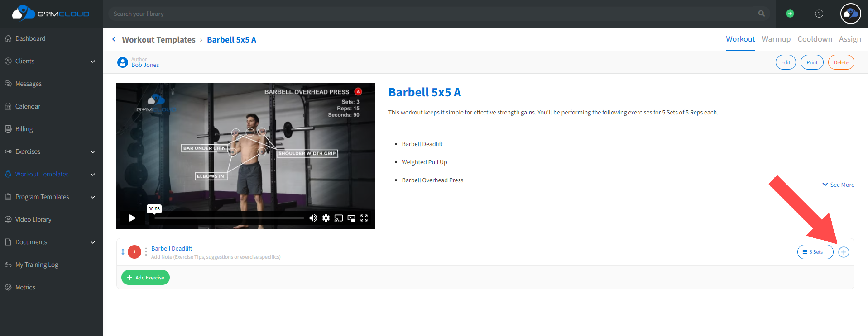Expand the Exercises sidebar section
Screen dimensions: 868x336
click(93, 152)
